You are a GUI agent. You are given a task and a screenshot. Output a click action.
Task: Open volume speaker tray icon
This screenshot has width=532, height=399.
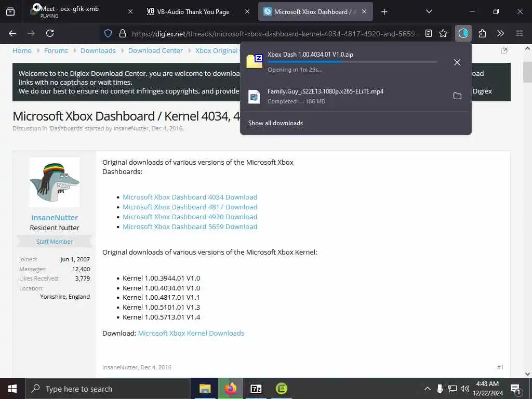click(465, 389)
